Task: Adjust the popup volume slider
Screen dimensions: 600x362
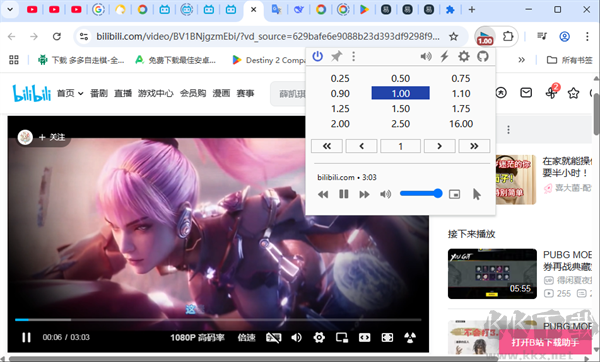Action: pos(421,194)
